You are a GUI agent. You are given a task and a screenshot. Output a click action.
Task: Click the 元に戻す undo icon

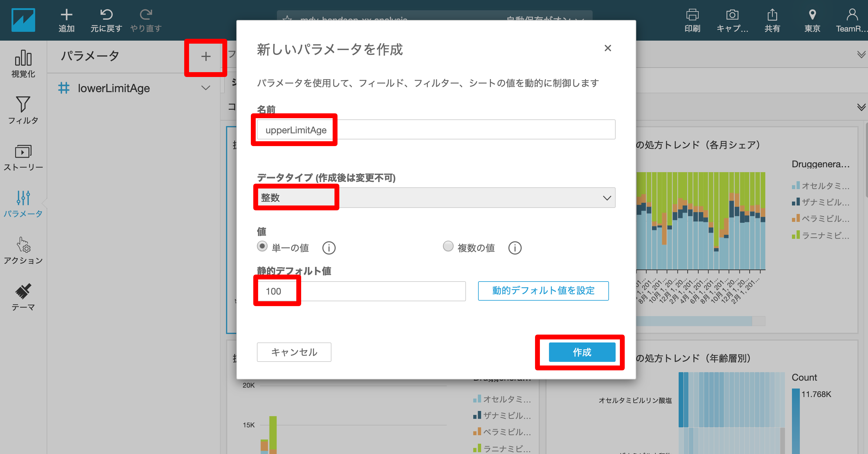pos(106,15)
